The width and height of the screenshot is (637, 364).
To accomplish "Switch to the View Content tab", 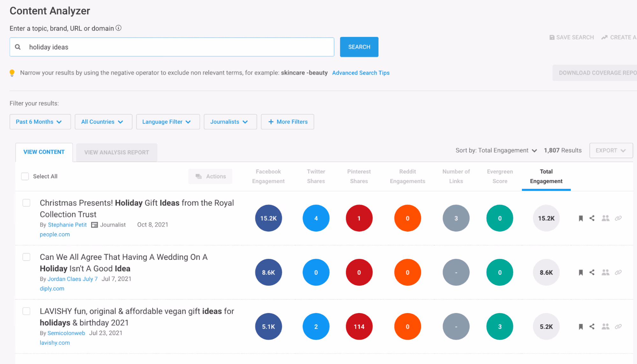I will [x=44, y=152].
